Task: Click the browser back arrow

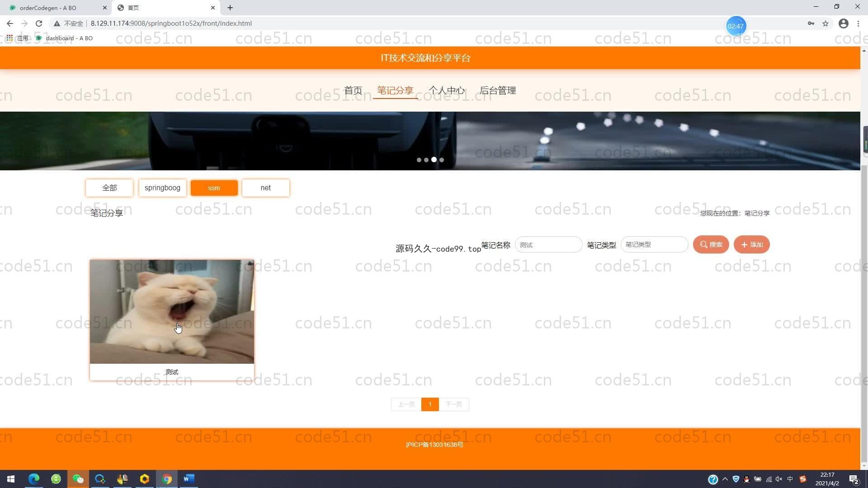Action: click(x=10, y=23)
